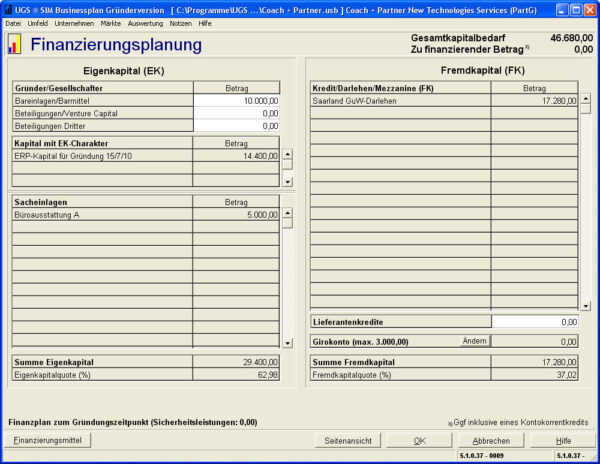Click the Finanzplan zum Gründungszeitpunkt status text

[x=133, y=422]
